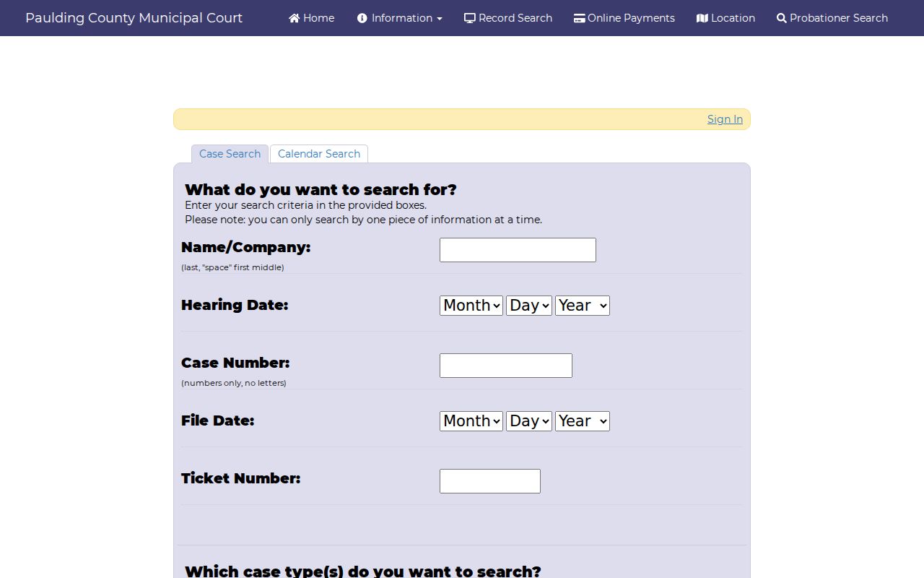Expand the Information dropdown caret
924x578 pixels.
[x=440, y=19]
